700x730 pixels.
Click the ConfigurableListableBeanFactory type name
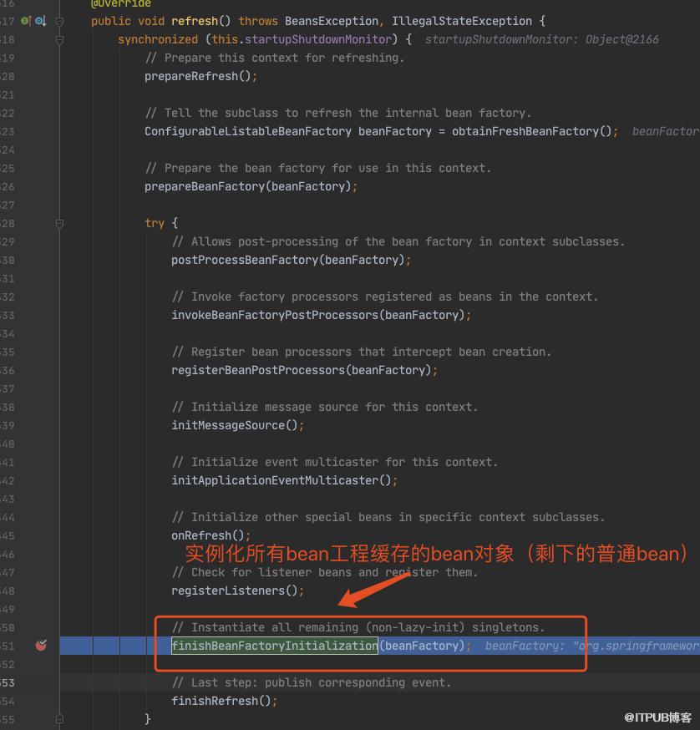coord(248,131)
